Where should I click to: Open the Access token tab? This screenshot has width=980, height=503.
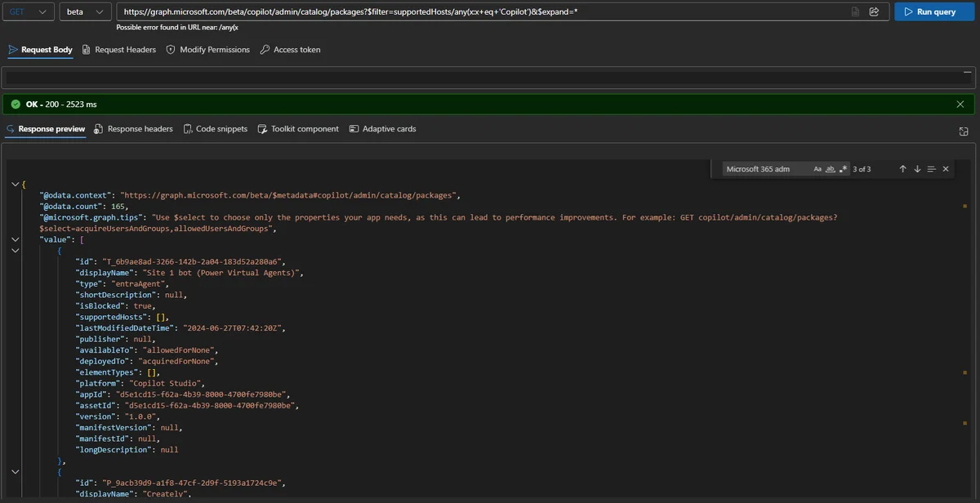click(x=290, y=50)
